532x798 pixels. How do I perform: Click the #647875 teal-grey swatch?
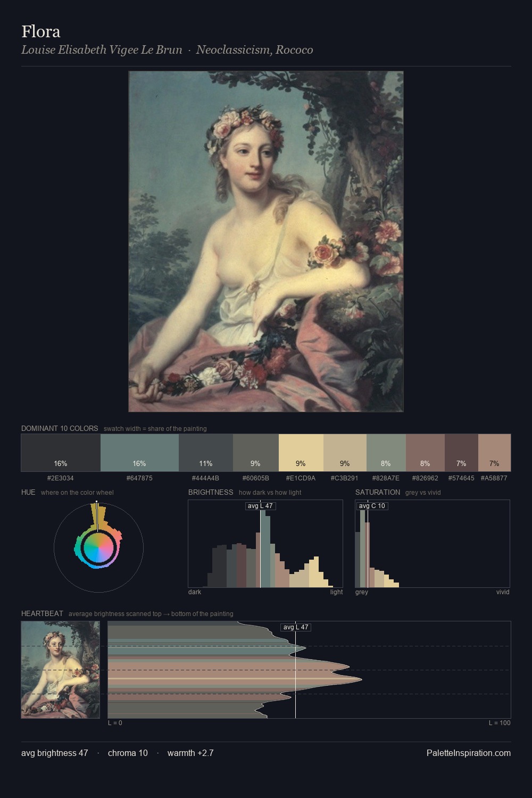point(139,453)
